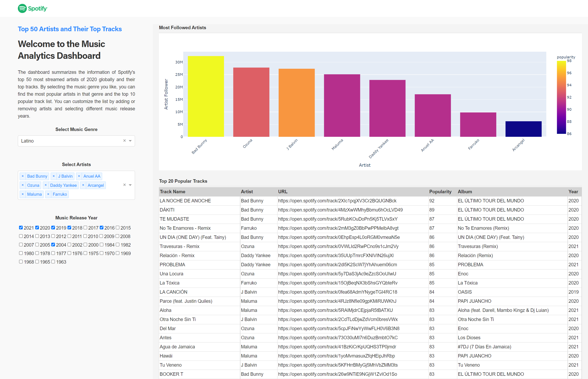Enable the 2017 release year
Viewport: 588px width, 379px height.
click(x=85, y=228)
